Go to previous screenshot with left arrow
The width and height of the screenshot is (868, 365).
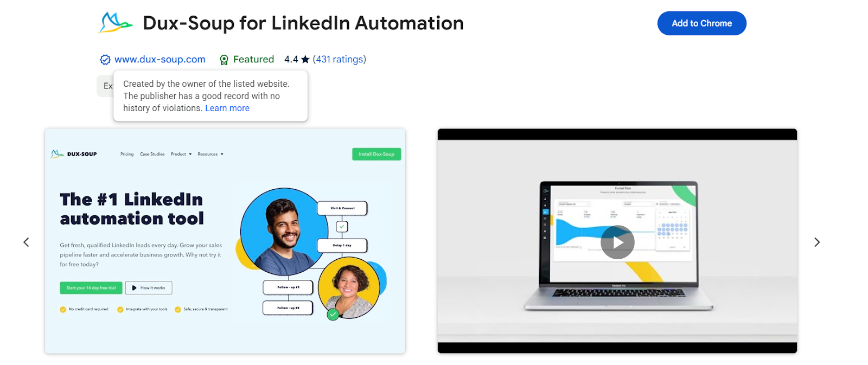(x=26, y=242)
